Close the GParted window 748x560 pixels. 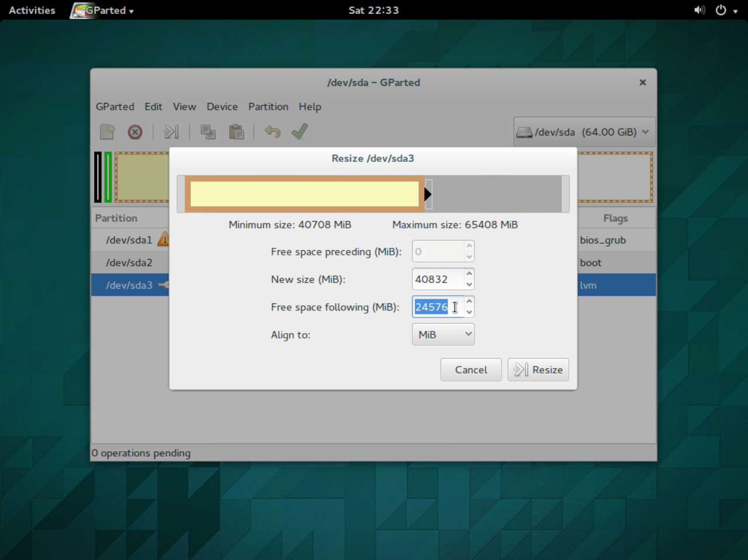click(642, 82)
